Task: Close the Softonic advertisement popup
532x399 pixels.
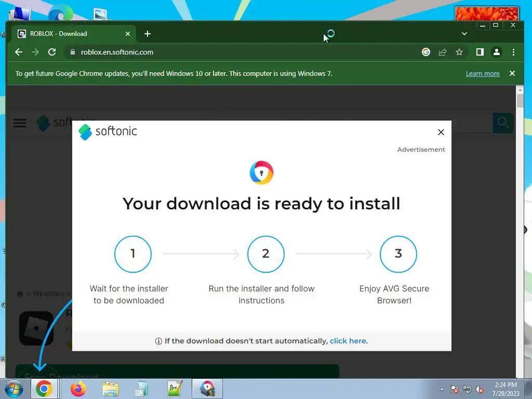Action: click(x=441, y=132)
